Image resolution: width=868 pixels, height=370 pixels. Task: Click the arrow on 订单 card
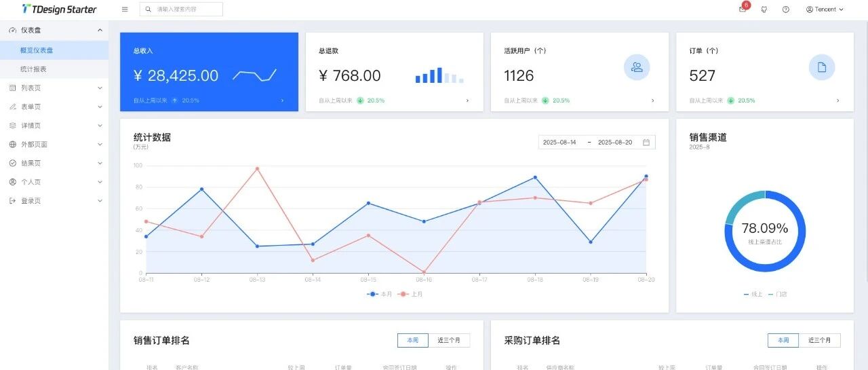coord(838,100)
